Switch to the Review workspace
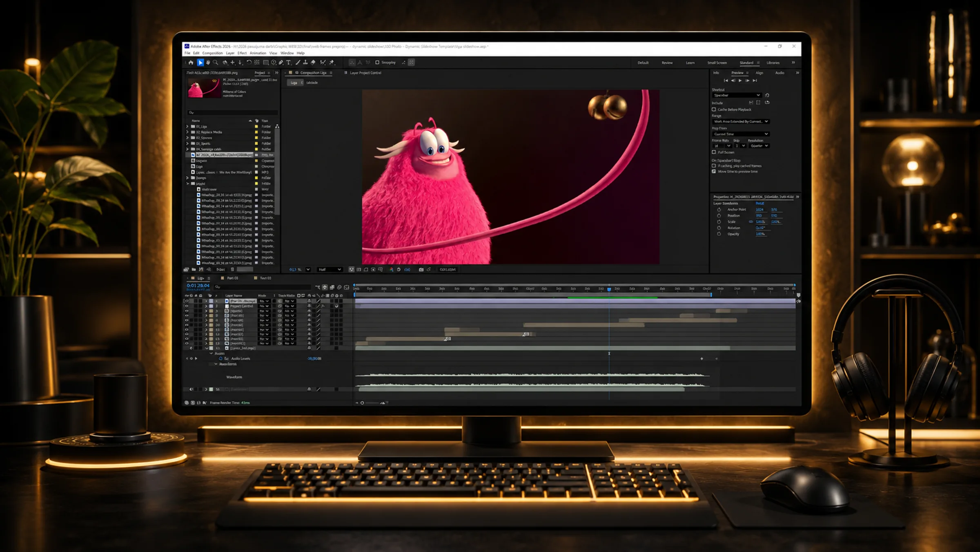This screenshot has height=552, width=980. click(667, 63)
